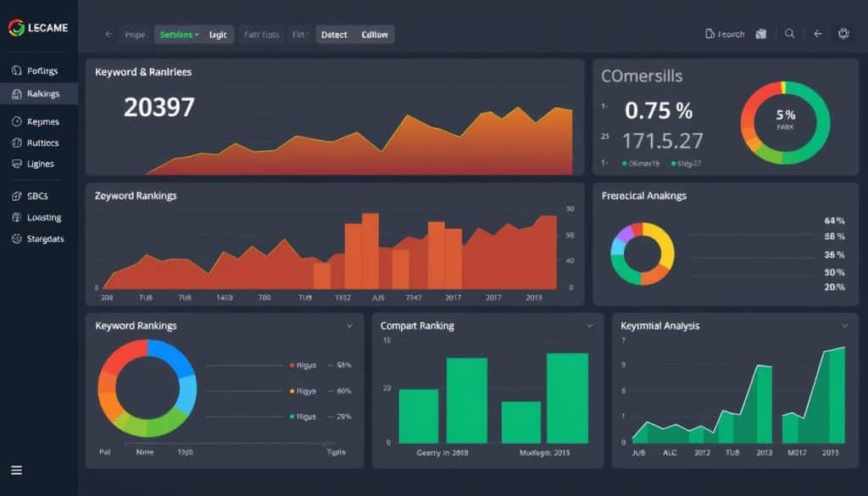Viewport: 868px width, 496px height.
Task: Click the Zeyword Rankings card title
Action: [136, 196]
